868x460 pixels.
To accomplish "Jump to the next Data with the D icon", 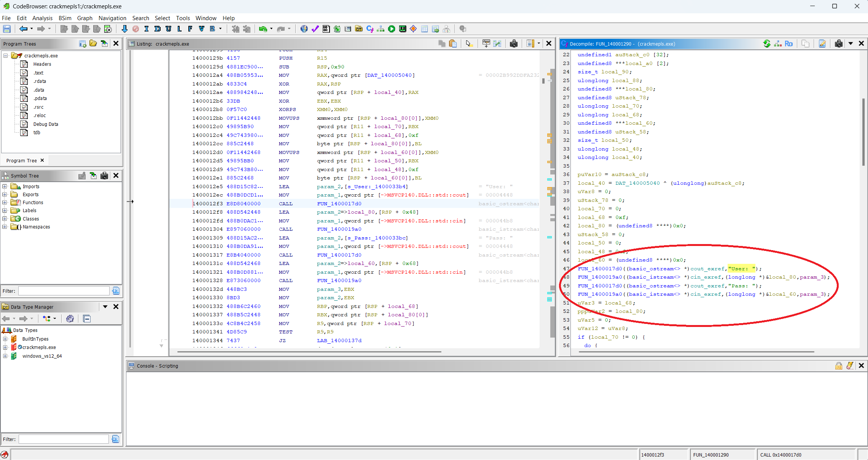I will tap(158, 29).
